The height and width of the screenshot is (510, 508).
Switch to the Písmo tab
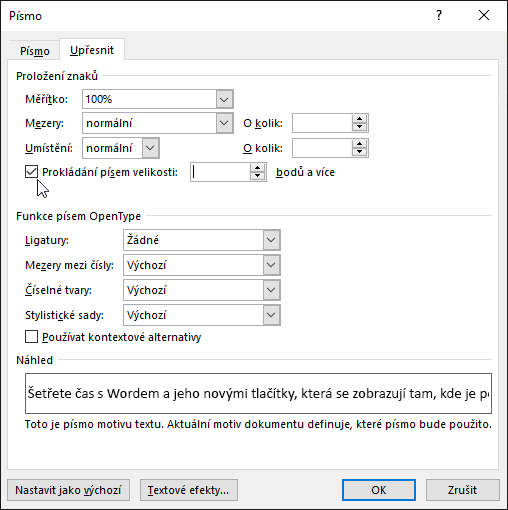point(34,51)
